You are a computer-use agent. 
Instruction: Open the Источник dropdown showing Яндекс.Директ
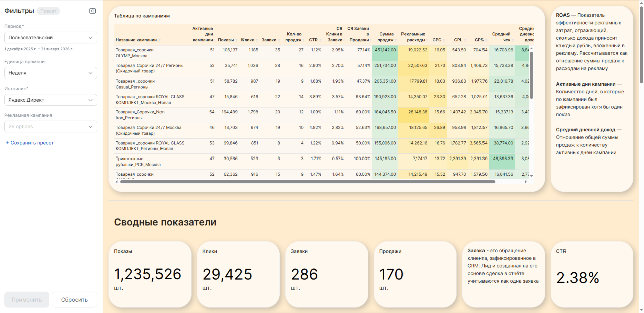click(50, 100)
